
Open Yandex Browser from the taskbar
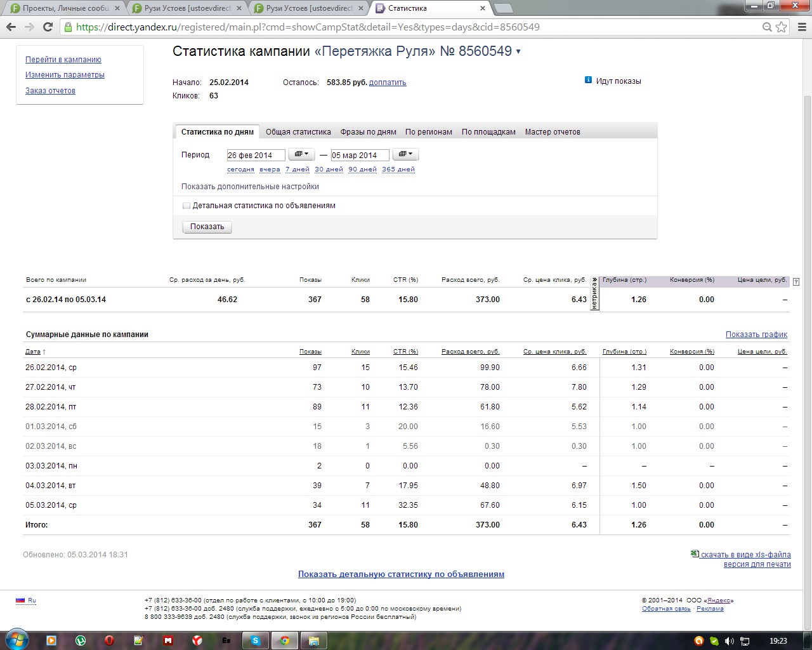(x=197, y=640)
